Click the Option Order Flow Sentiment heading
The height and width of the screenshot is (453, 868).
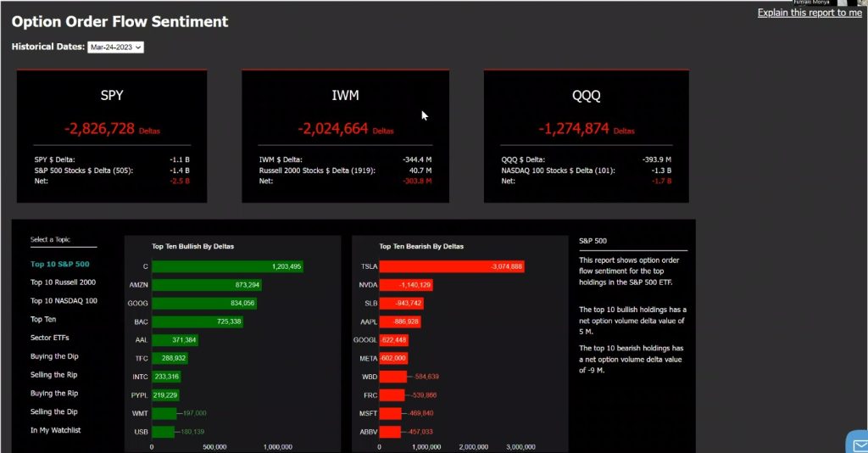click(x=120, y=21)
